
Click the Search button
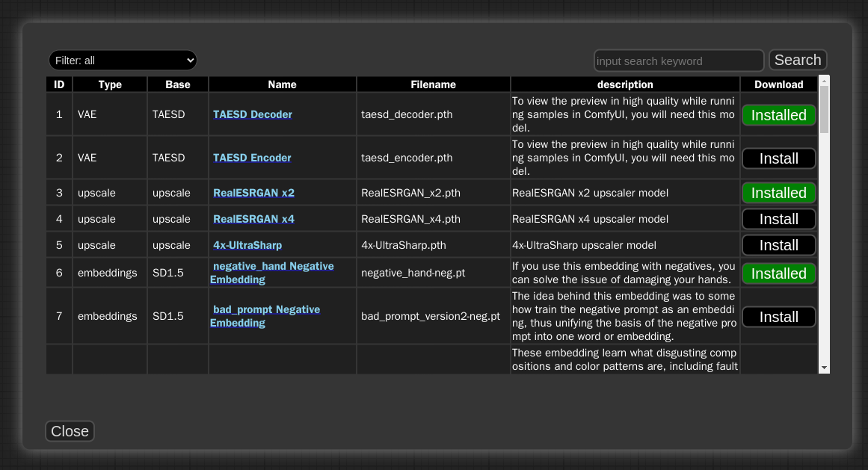[797, 60]
